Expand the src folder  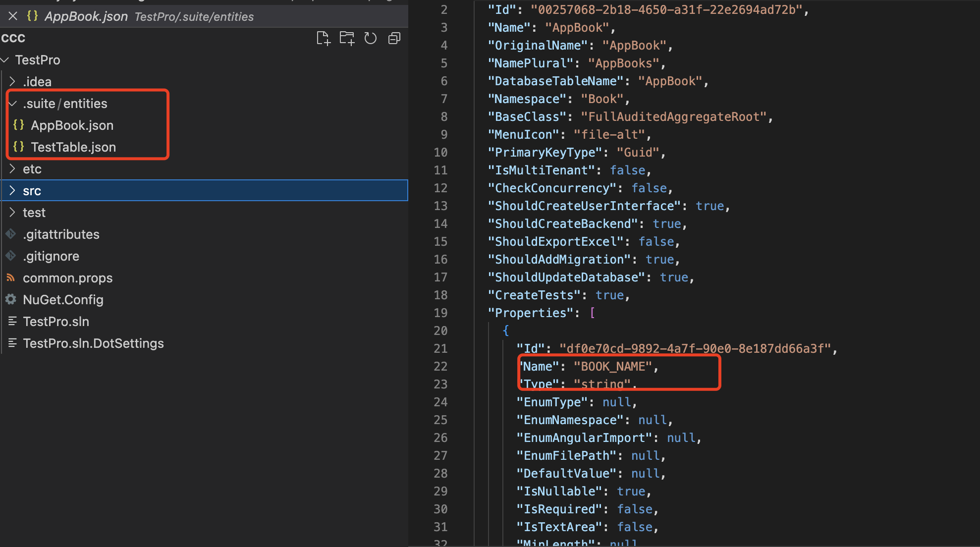click(12, 191)
